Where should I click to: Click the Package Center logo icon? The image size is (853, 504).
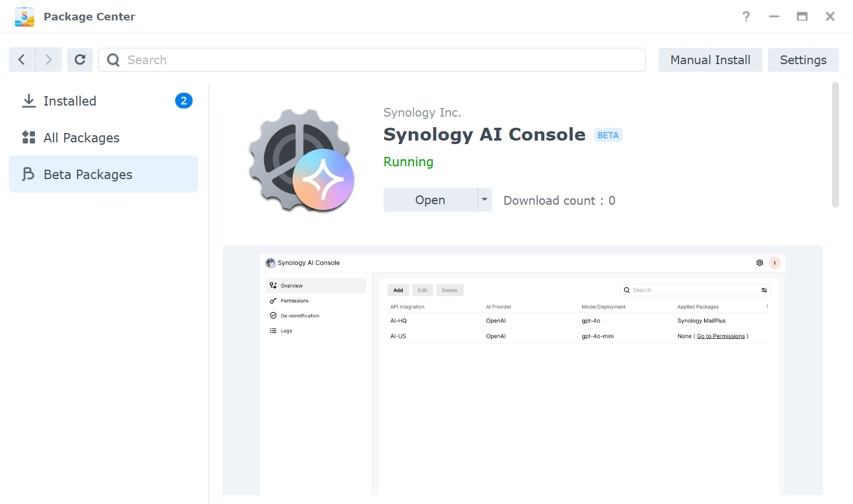pyautogui.click(x=25, y=16)
